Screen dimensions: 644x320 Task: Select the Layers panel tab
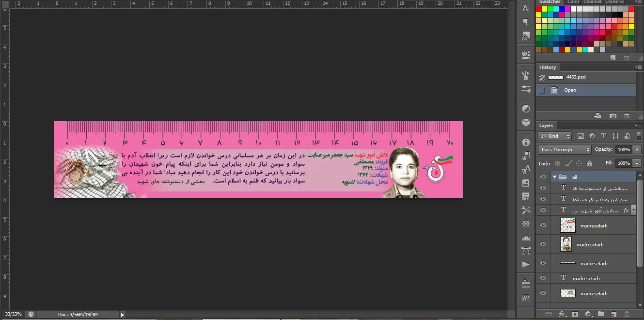click(546, 126)
